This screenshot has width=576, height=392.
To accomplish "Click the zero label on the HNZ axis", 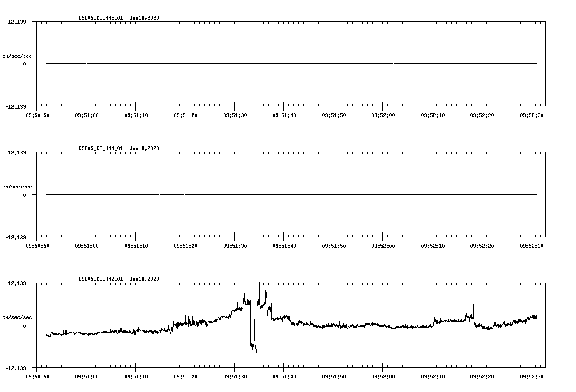I will pyautogui.click(x=25, y=325).
